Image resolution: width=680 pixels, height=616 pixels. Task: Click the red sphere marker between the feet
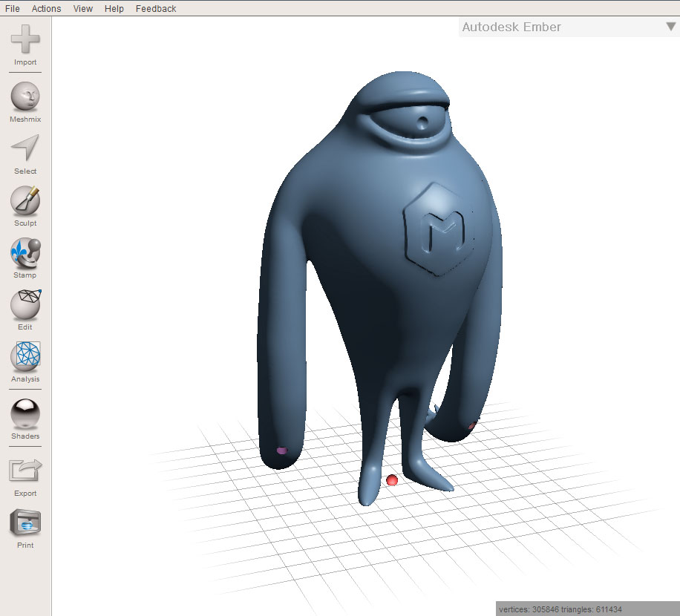pyautogui.click(x=392, y=480)
